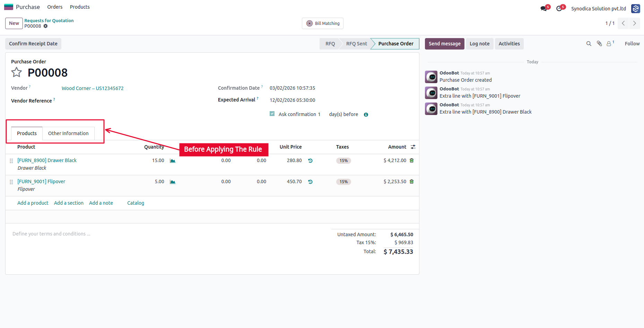The height and width of the screenshot is (328, 644).
Task: Open the conversations chat icon
Action: click(543, 9)
